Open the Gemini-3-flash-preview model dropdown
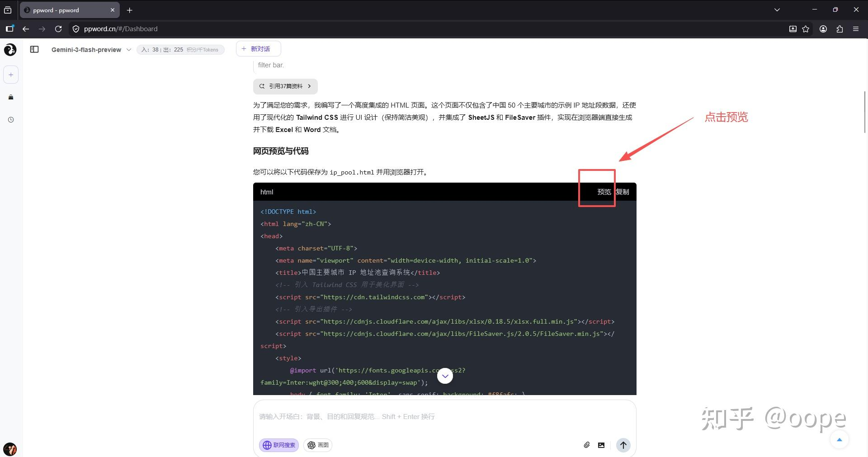The height and width of the screenshot is (457, 868). click(x=91, y=50)
